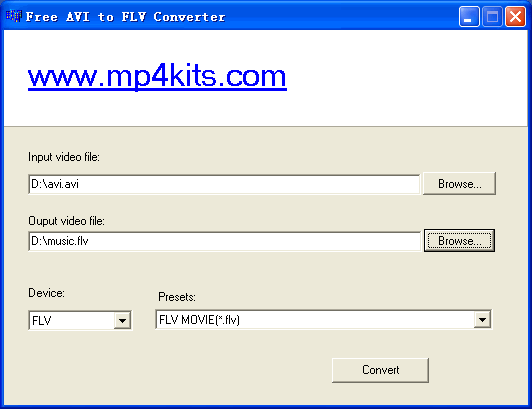Click the disabled maximize window button
Viewport: 532px width, 409px height.
point(492,16)
